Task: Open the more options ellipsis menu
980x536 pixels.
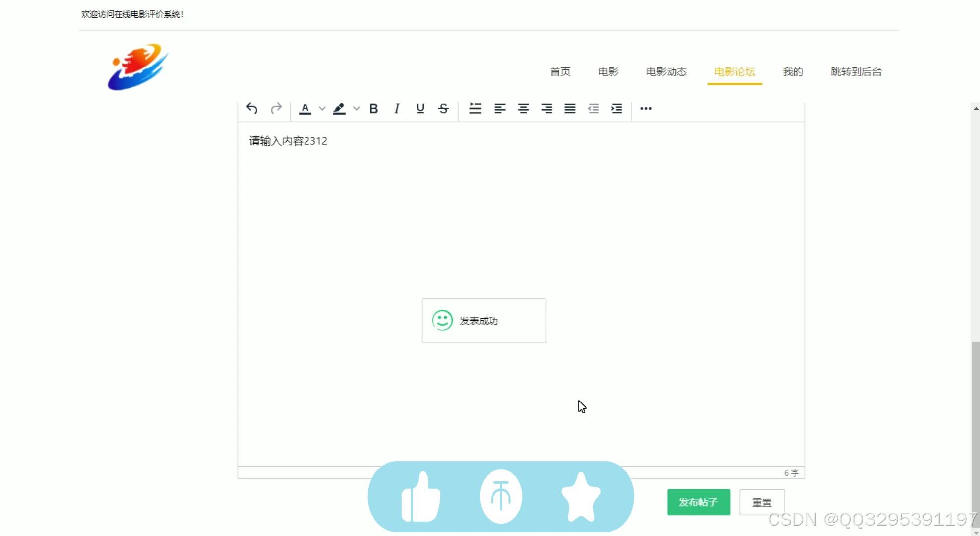Action: click(x=646, y=108)
